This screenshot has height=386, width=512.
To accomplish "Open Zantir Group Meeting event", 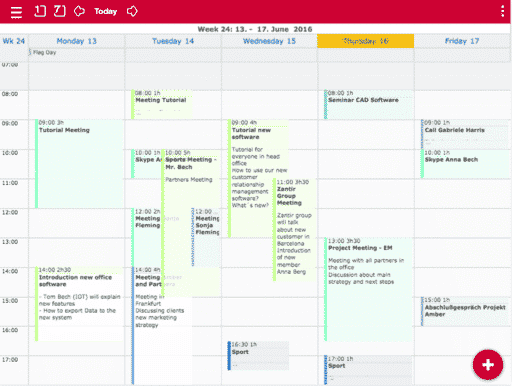I will (294, 230).
